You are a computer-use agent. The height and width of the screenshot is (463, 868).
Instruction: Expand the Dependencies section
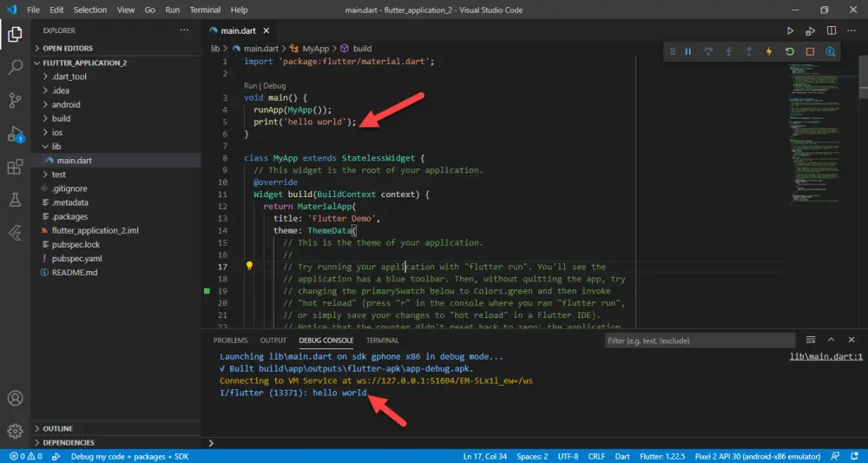(x=115, y=442)
